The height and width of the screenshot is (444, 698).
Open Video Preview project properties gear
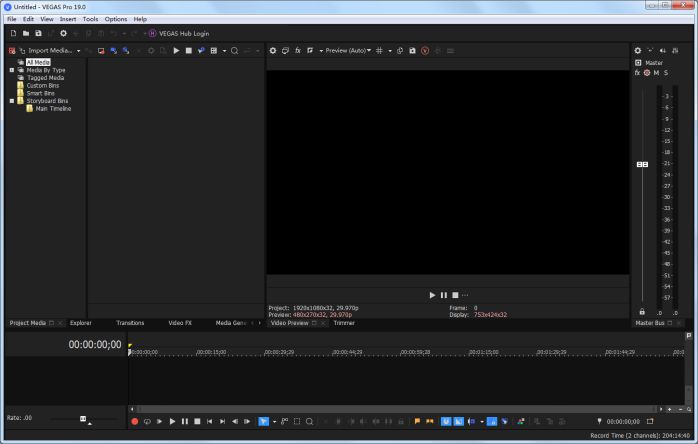273,51
